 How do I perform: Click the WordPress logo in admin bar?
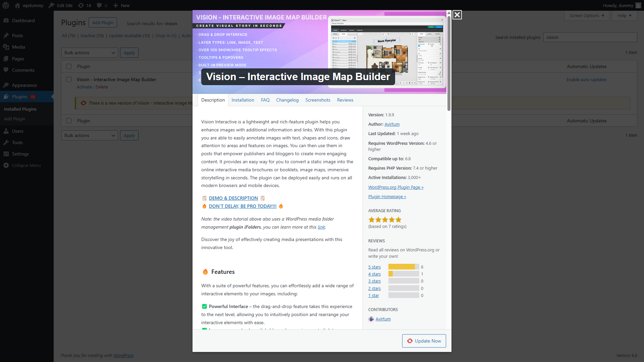coord(6,5)
